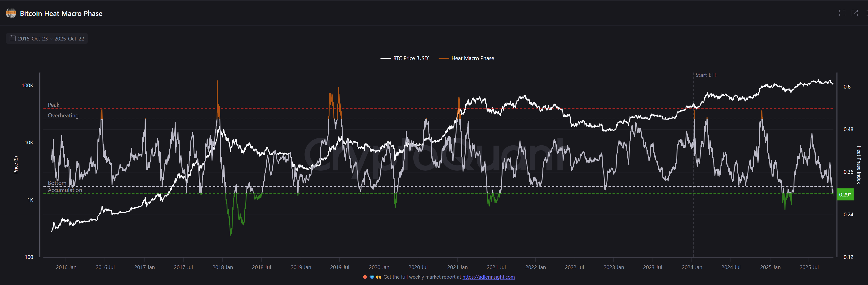Open chart in new window icon
The width and height of the screenshot is (868, 285).
point(855,13)
